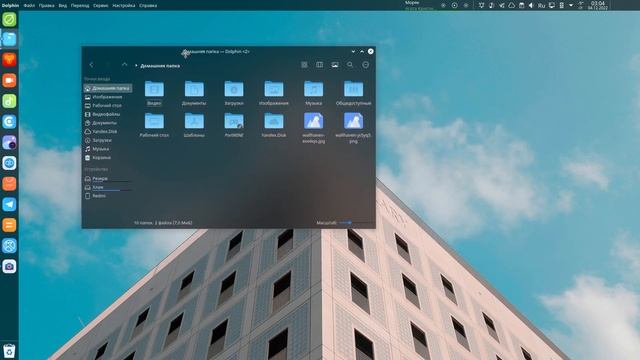
Task: Toggle split view in Dolphin toolbar
Action: 320,65
